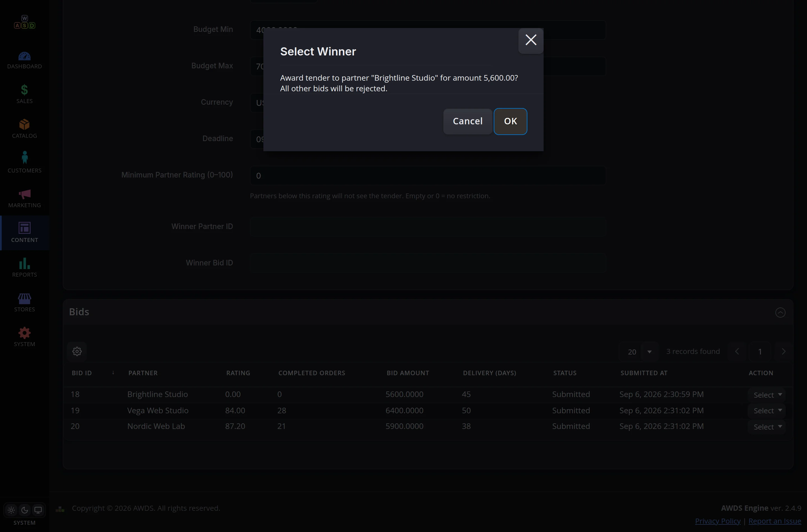Collapse the Bids panel
The width and height of the screenshot is (807, 532).
pyautogui.click(x=780, y=312)
